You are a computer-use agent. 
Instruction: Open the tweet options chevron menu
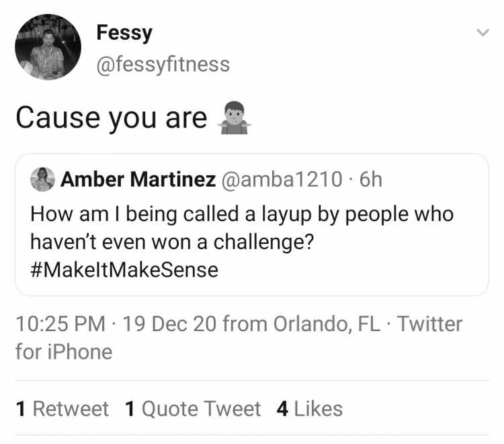click(482, 33)
